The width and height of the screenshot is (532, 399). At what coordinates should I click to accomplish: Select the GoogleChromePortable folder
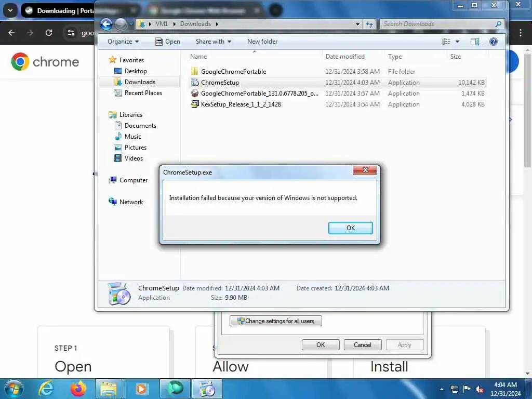338,72
